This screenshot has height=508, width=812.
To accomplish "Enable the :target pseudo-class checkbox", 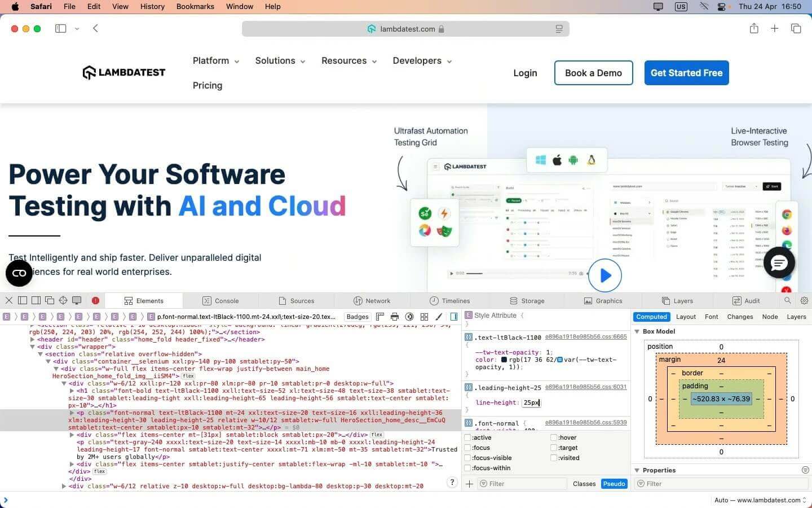I will 554,448.
